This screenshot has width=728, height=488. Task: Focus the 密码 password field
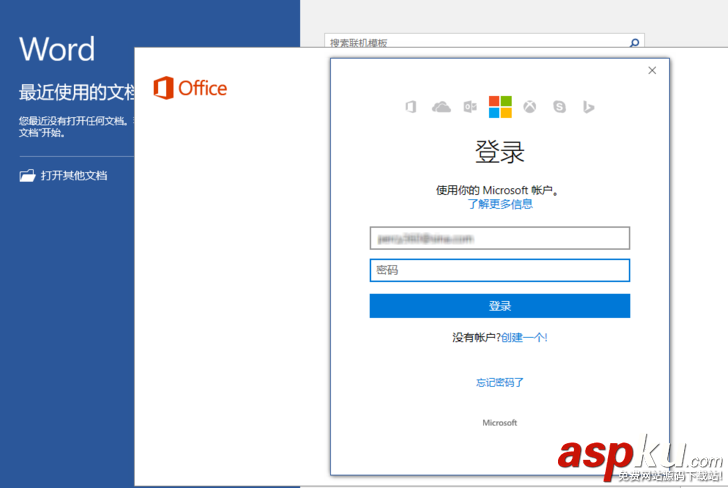(x=500, y=270)
